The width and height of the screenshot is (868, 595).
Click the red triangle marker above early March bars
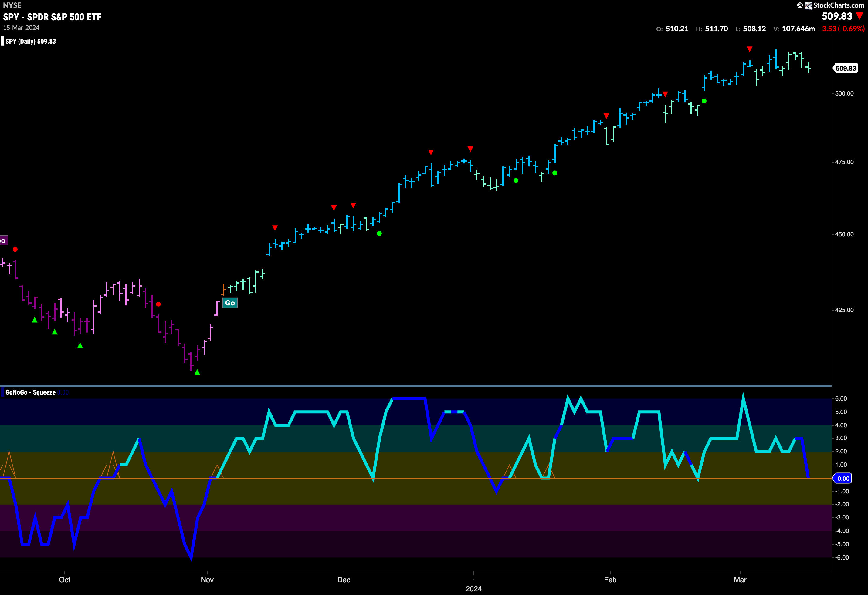(749, 49)
